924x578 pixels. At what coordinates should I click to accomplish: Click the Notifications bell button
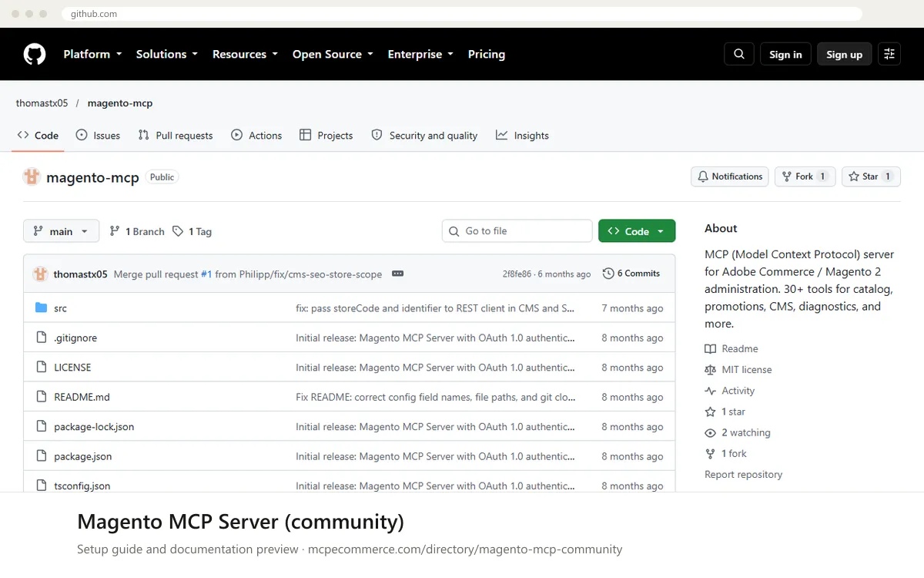point(730,176)
